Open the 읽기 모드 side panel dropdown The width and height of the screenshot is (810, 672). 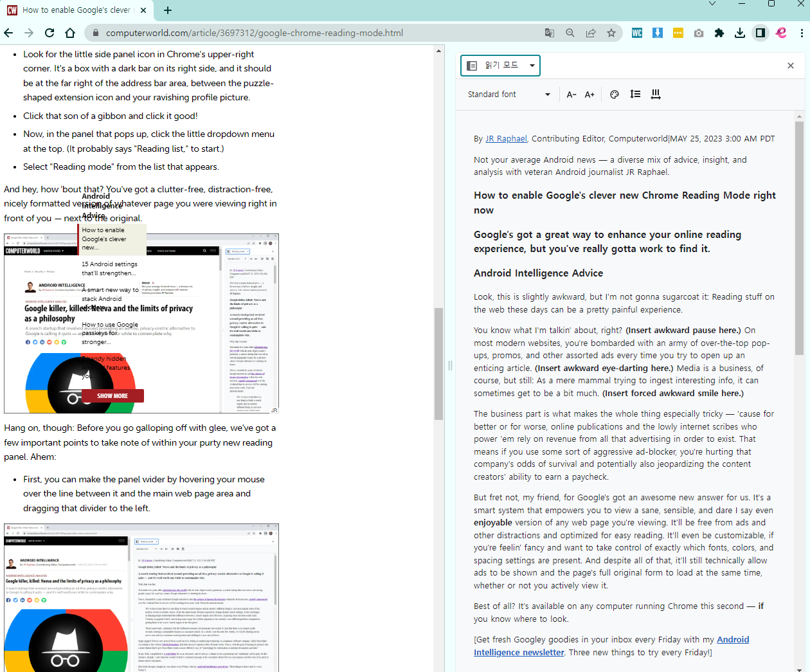point(501,66)
